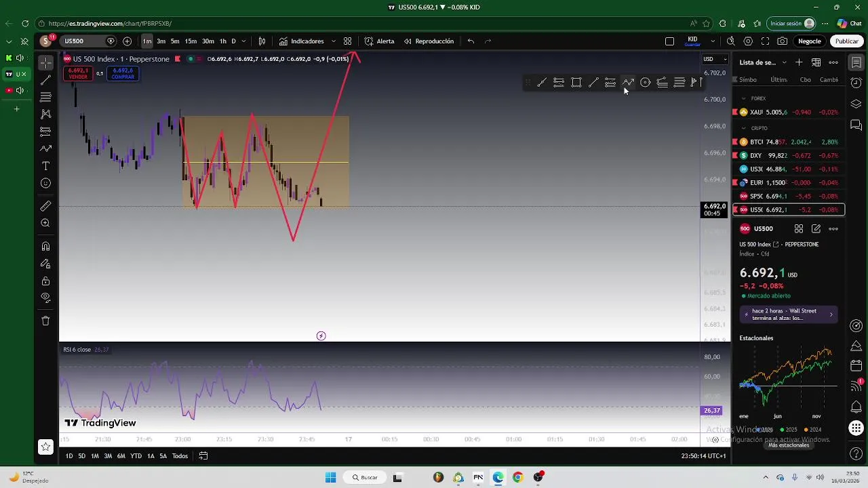Image resolution: width=868 pixels, height=488 pixels.
Task: Pick the circle tool in the floating toolbar
Action: 646,83
